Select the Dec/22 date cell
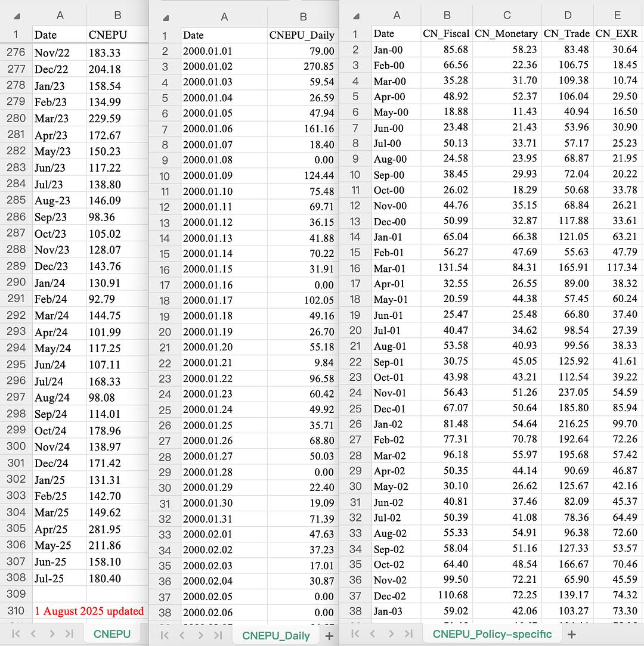 60,69
